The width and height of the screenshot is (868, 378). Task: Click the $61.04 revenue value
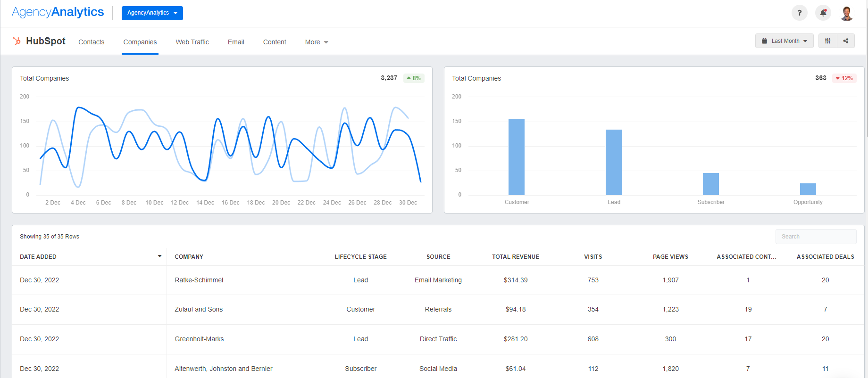pos(516,369)
